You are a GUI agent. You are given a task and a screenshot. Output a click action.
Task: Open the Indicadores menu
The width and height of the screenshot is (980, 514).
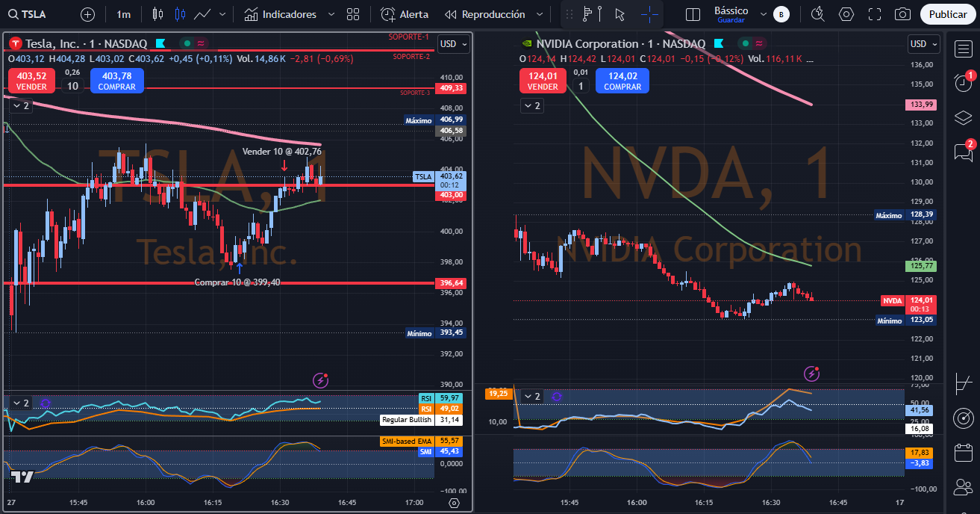[x=281, y=14]
